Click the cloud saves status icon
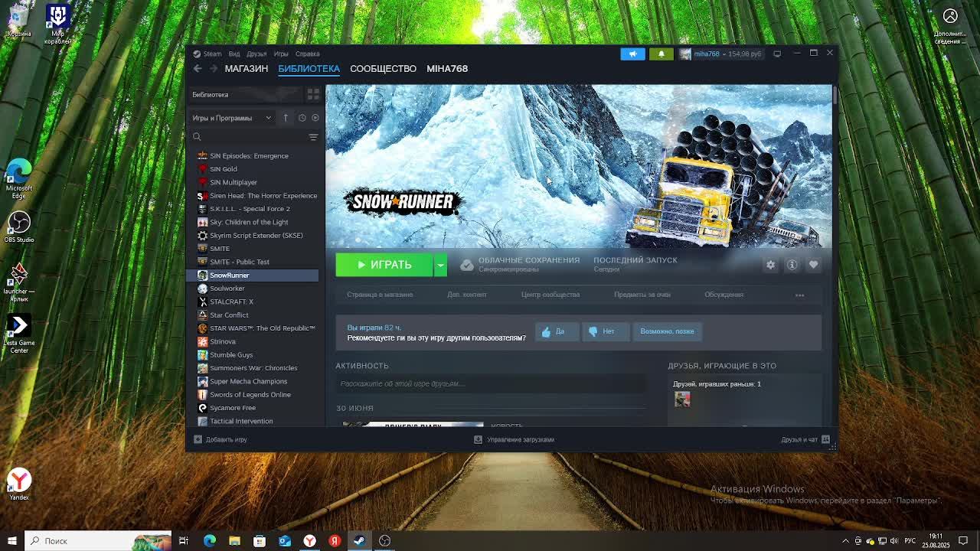The height and width of the screenshot is (551, 980). click(x=467, y=265)
